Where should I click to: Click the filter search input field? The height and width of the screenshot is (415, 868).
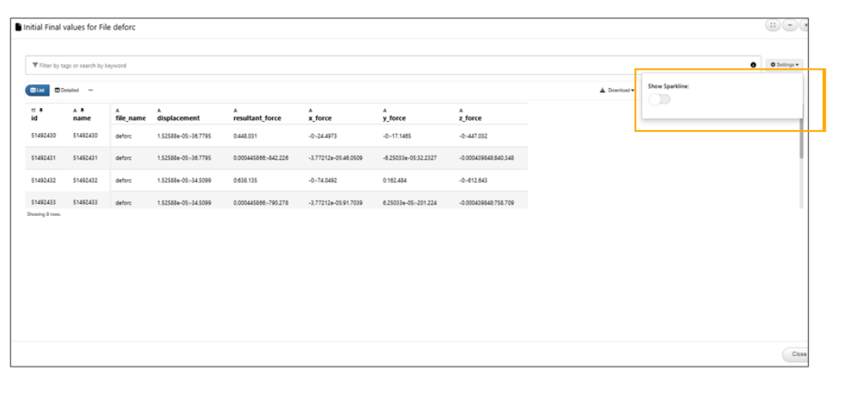(383, 65)
